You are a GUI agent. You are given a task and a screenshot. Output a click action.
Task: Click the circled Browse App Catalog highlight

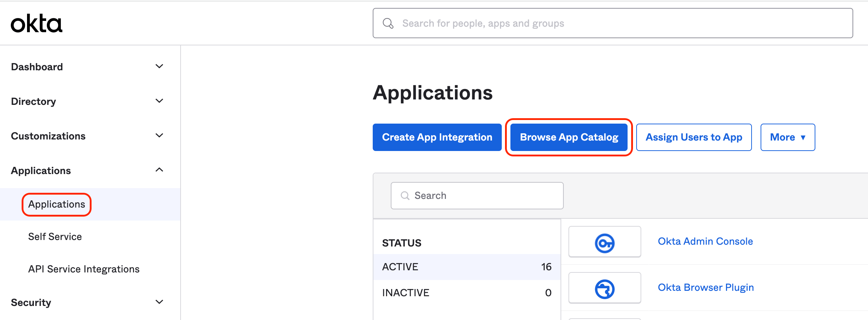pos(569,137)
